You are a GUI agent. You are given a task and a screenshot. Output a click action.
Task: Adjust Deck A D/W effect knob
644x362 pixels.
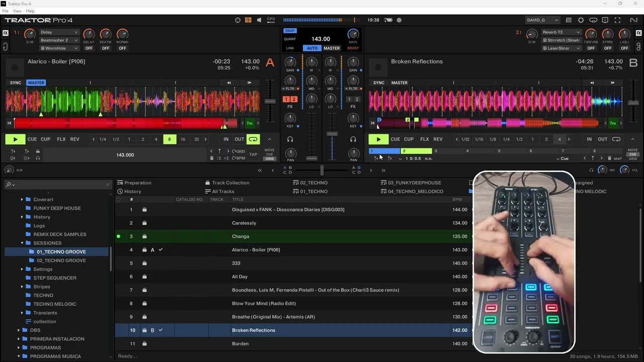(30, 34)
